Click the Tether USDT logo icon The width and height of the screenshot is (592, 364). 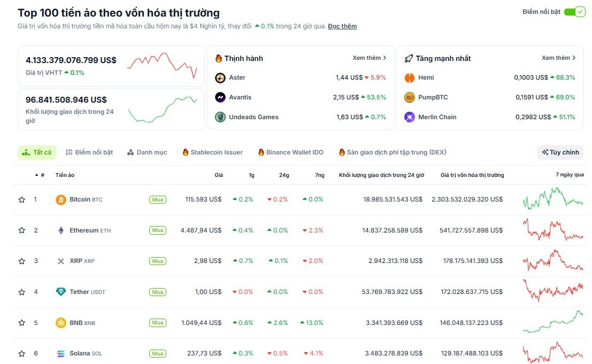(60, 292)
